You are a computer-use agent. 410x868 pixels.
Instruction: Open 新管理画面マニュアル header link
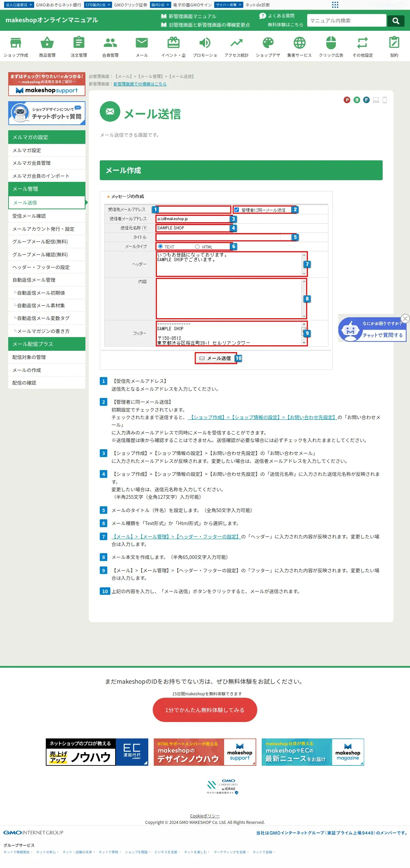coord(189,16)
